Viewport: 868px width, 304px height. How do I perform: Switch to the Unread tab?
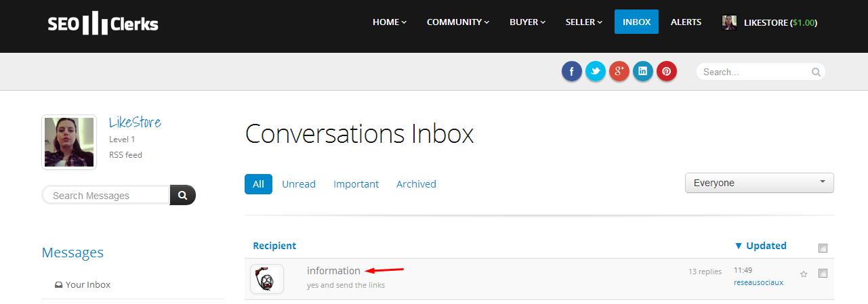(299, 184)
